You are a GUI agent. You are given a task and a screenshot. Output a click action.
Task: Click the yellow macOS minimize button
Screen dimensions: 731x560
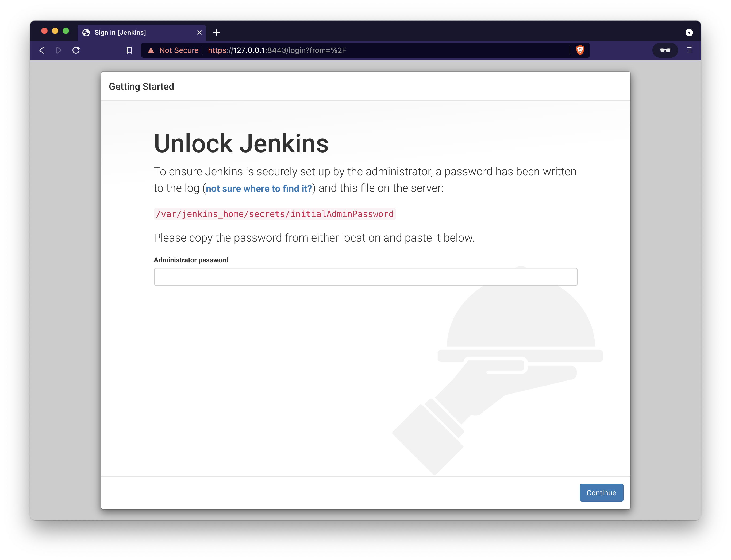pyautogui.click(x=55, y=31)
